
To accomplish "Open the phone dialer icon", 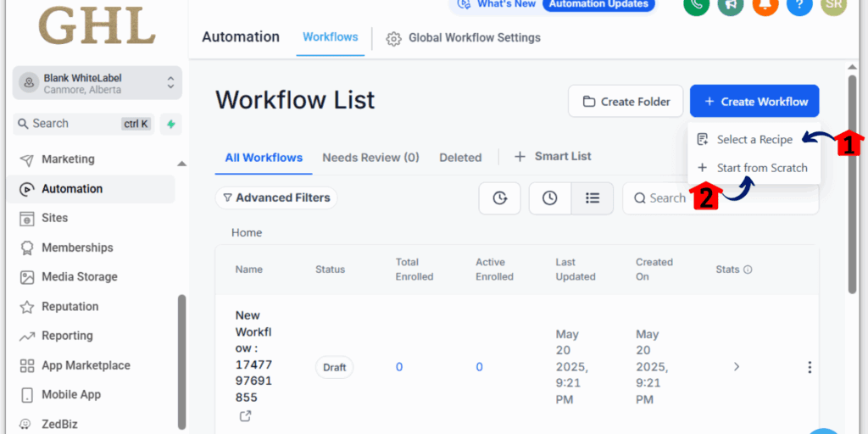I will [697, 4].
